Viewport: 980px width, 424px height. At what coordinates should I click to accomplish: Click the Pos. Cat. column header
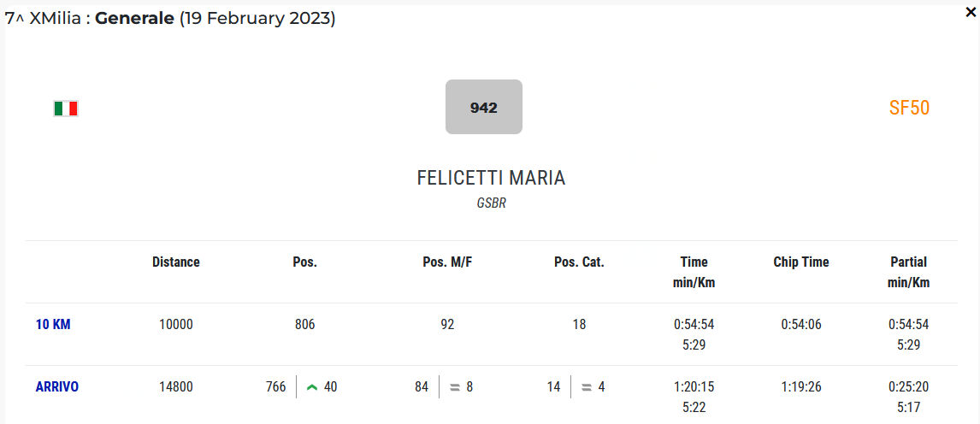pyautogui.click(x=579, y=262)
